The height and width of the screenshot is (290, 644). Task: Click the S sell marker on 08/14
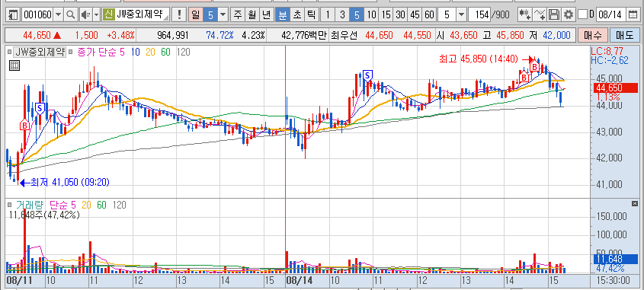[x=368, y=75]
